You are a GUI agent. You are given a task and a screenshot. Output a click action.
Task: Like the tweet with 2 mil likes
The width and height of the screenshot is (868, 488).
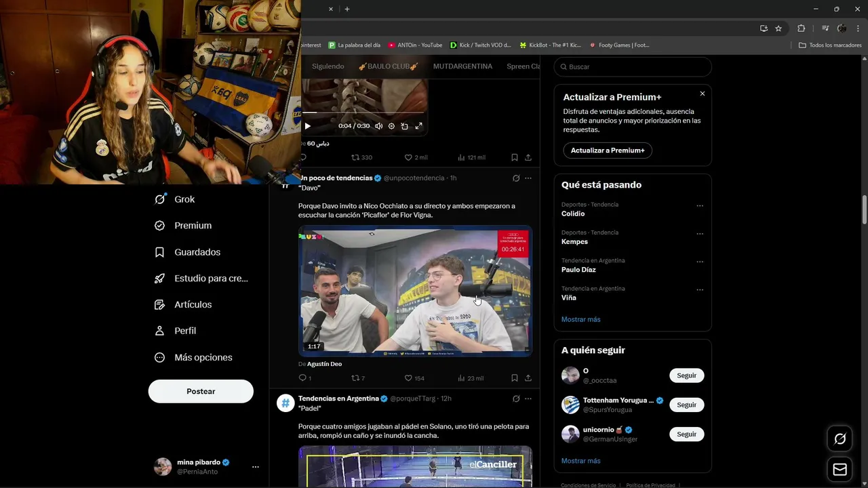pos(416,157)
